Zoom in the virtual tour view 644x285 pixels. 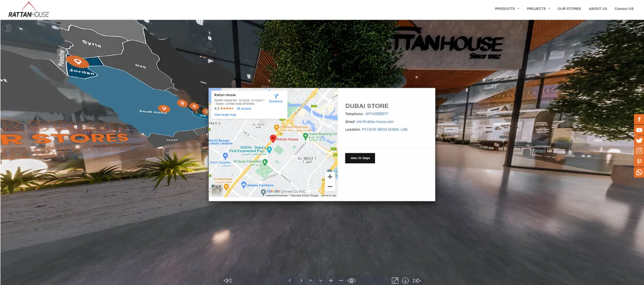[331, 280]
